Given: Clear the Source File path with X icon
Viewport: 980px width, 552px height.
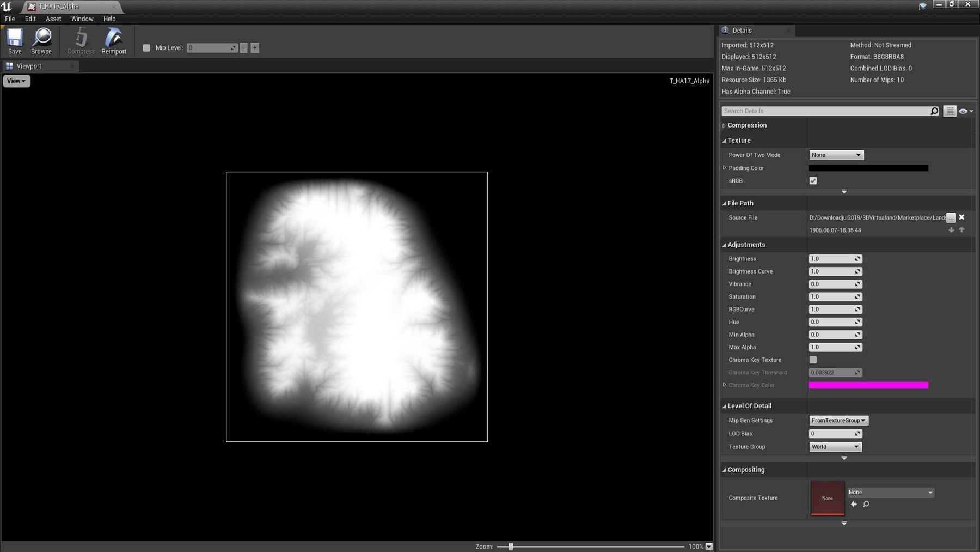Looking at the screenshot, I should 961,217.
